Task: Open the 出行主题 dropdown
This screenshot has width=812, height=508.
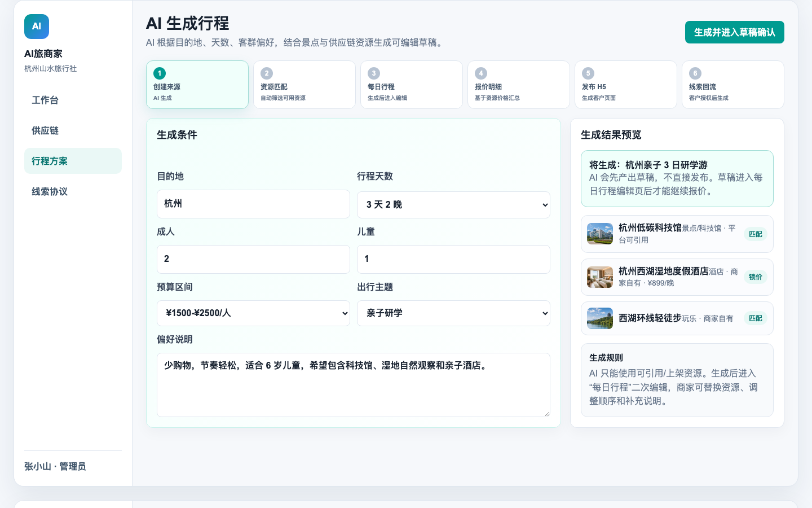Action: tap(453, 313)
